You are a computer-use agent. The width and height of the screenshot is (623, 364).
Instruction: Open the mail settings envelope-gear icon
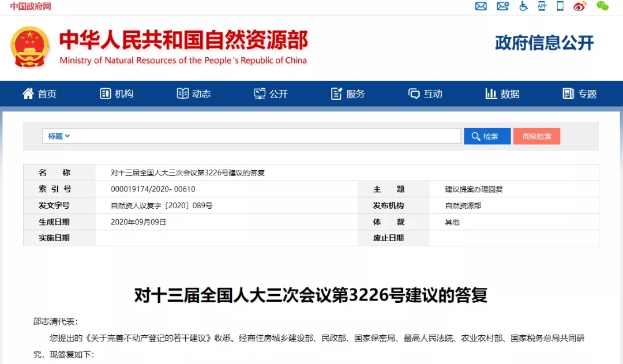point(502,6)
